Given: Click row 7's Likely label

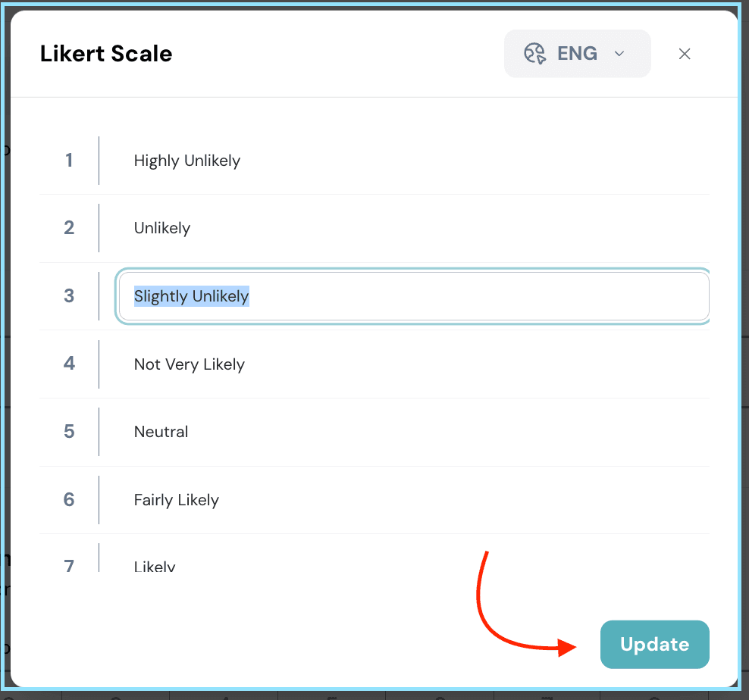Looking at the screenshot, I should click(155, 566).
